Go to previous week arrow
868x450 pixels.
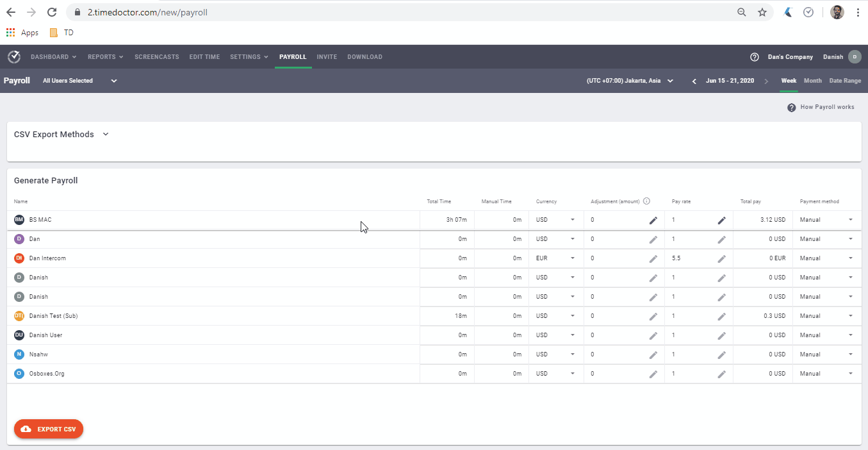coord(694,81)
